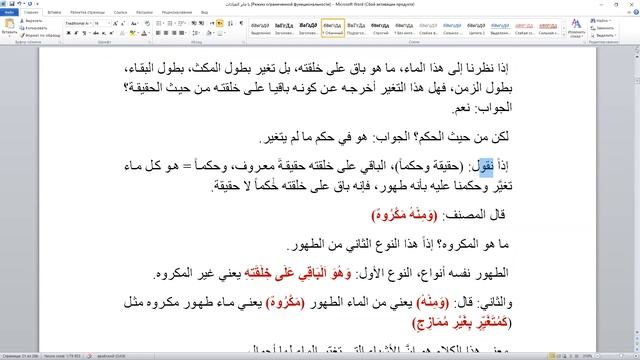Viewport: 640px width, 360px height.
Task: Apply the Подзаголовок (Subtitle) style
Action: 356,28
